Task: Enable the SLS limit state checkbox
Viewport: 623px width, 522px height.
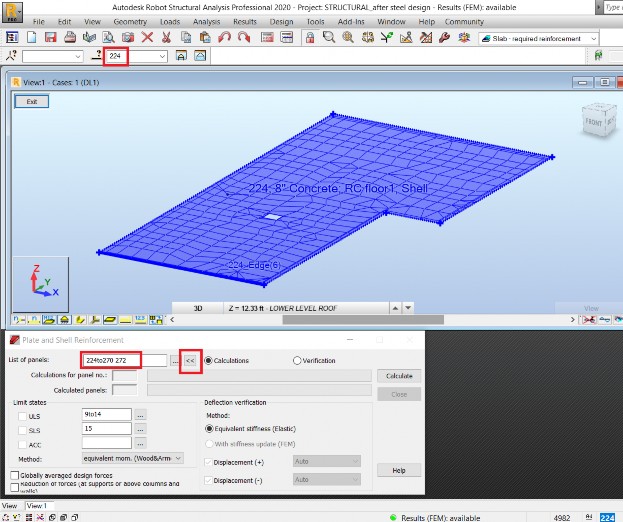Action: (23, 431)
